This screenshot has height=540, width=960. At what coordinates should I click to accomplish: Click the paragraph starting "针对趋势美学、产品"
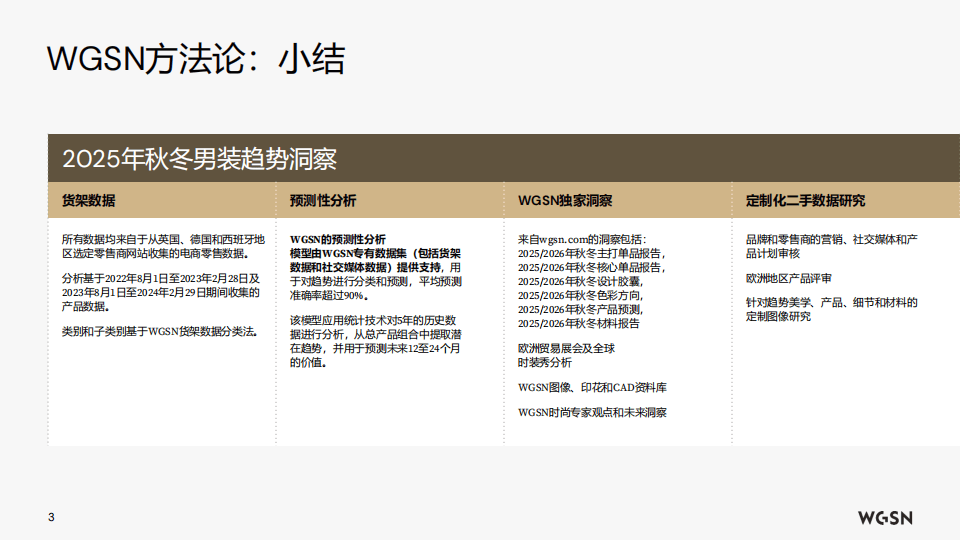[831, 309]
